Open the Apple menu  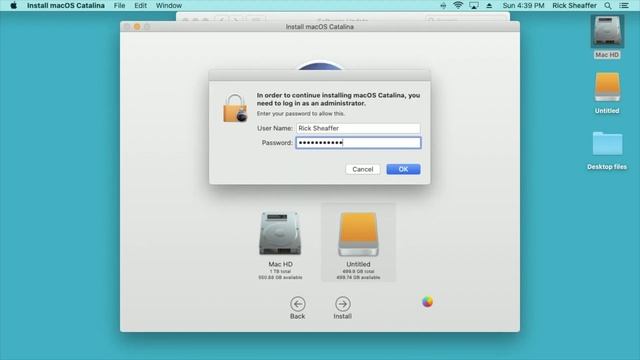[x=13, y=6]
